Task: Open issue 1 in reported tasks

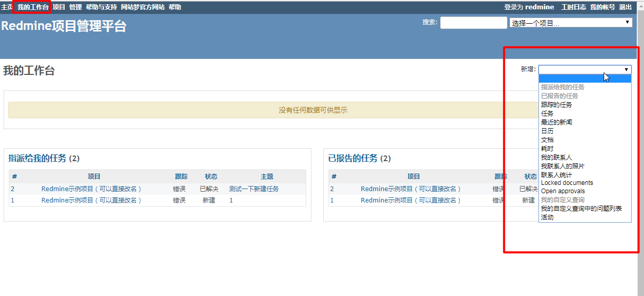Action: [x=332, y=200]
